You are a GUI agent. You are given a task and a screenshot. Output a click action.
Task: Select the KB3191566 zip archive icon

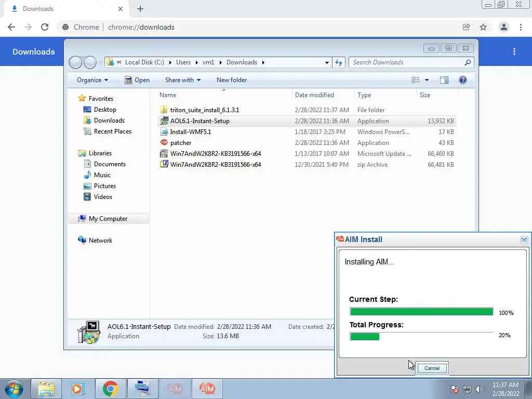click(164, 164)
